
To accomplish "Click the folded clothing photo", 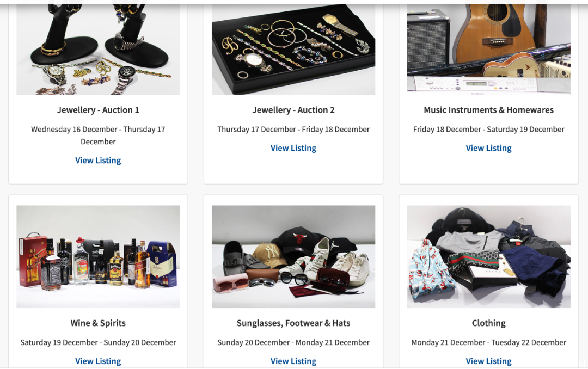I will coord(488,256).
